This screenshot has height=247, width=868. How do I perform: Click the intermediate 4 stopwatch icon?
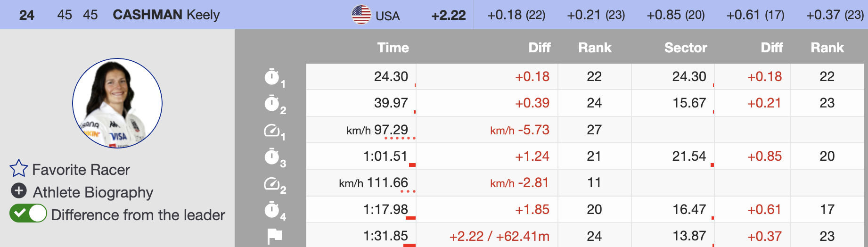tap(272, 209)
